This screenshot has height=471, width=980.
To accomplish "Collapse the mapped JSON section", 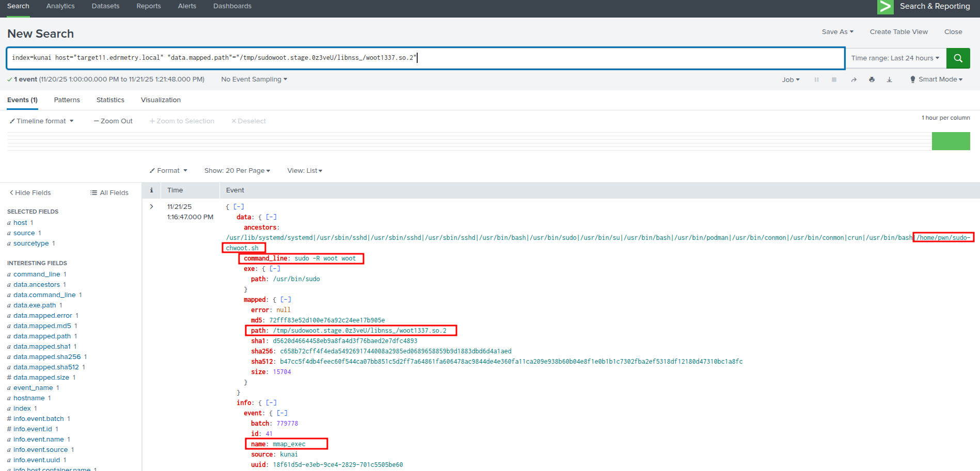I will pyautogui.click(x=286, y=300).
